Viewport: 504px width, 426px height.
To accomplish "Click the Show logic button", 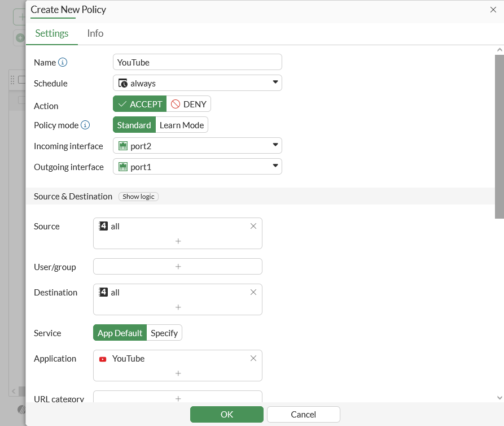I will click(138, 196).
